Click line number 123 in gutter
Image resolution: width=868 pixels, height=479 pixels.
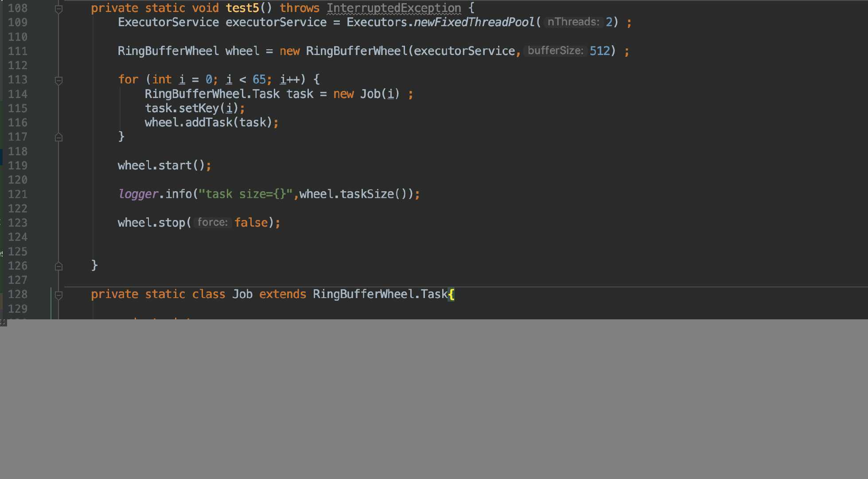point(18,223)
